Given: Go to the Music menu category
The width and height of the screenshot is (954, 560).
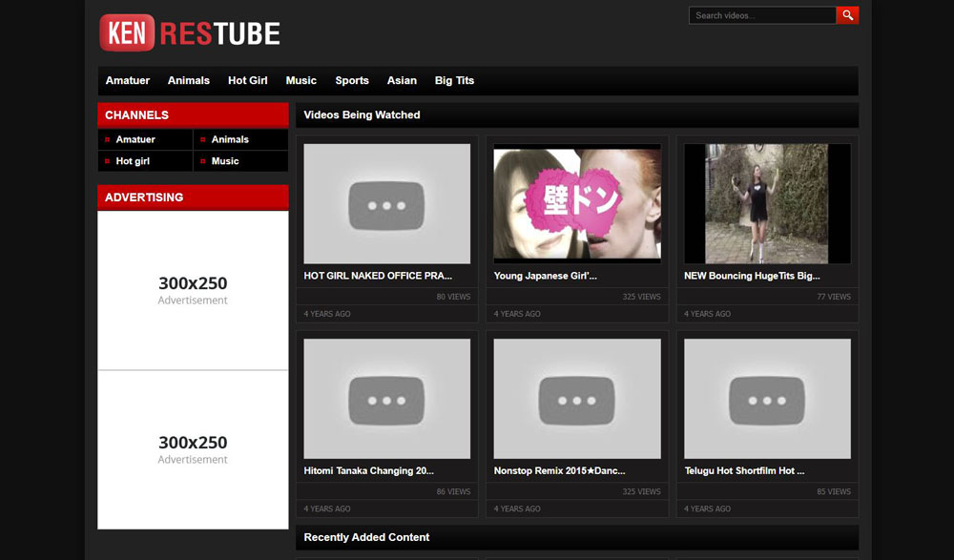Looking at the screenshot, I should click(x=301, y=80).
